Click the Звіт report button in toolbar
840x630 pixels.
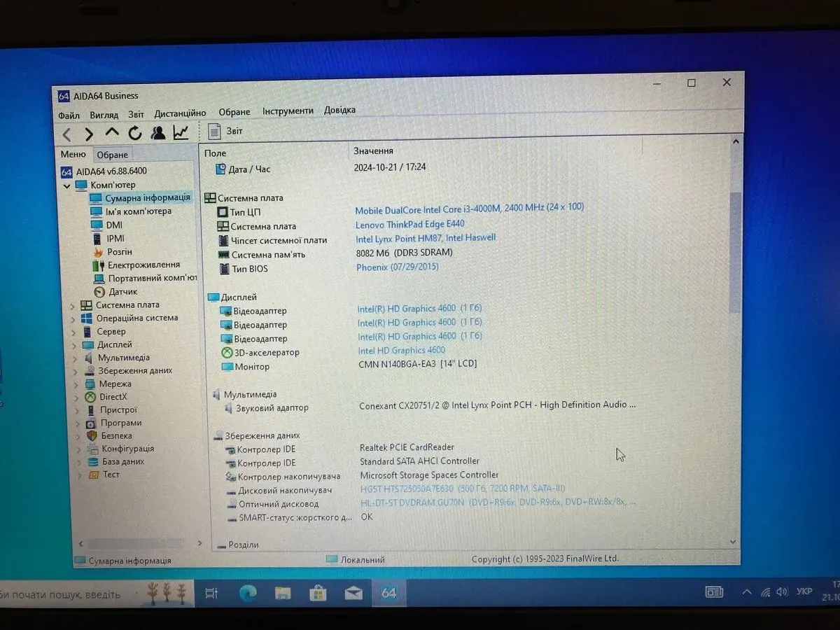[225, 131]
